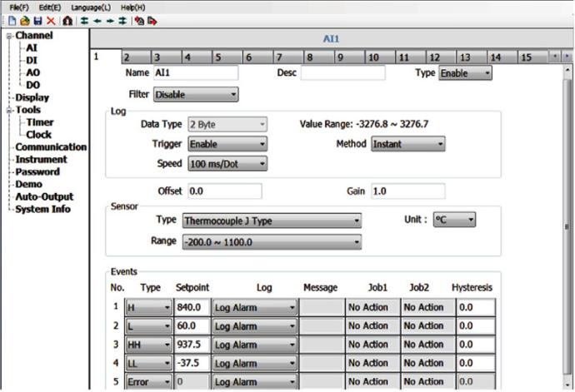Switch to channel tab 2

(x=136, y=57)
